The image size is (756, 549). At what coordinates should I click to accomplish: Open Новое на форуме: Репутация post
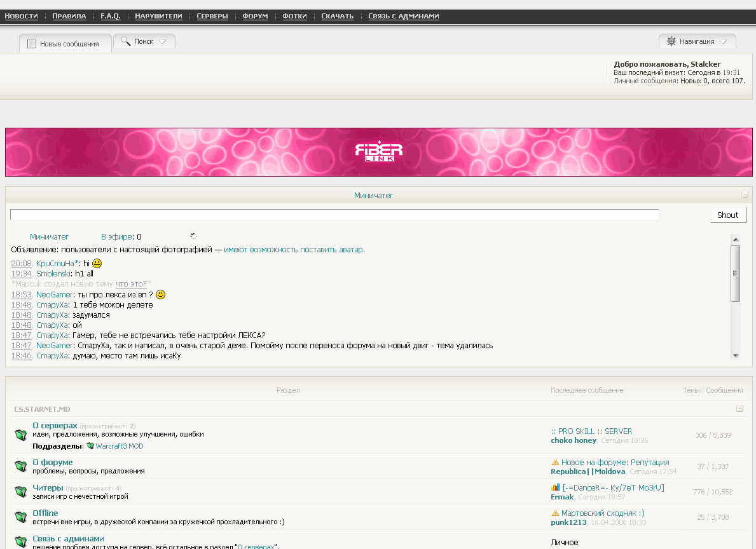615,462
